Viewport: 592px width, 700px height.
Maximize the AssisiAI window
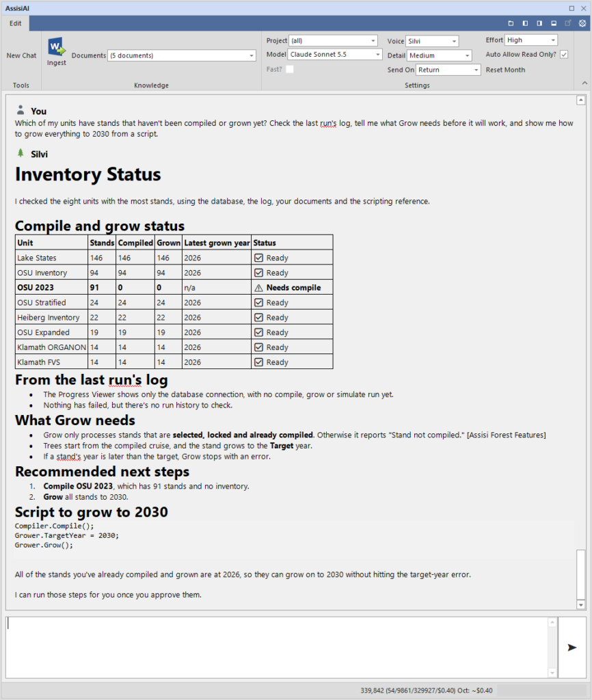click(x=571, y=8)
